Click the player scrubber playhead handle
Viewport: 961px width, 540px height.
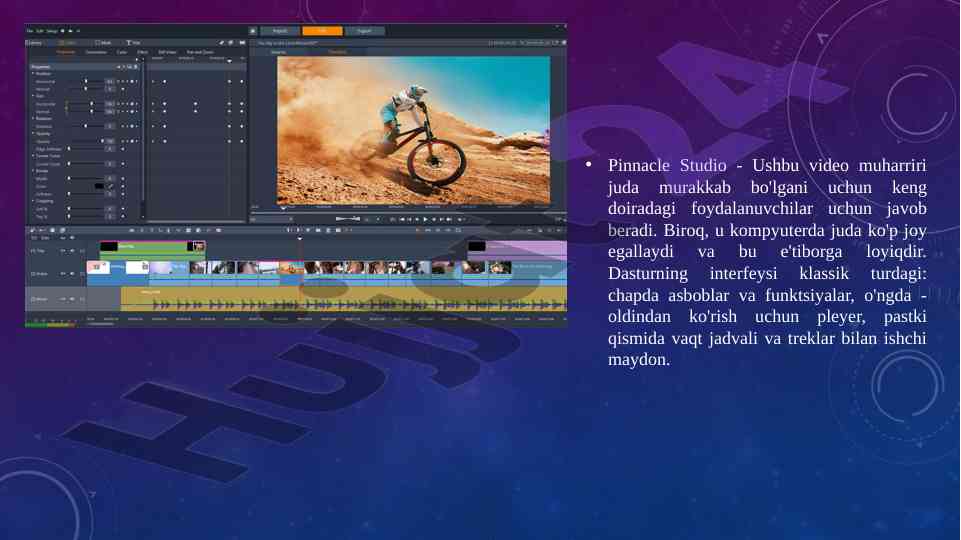click(x=283, y=208)
